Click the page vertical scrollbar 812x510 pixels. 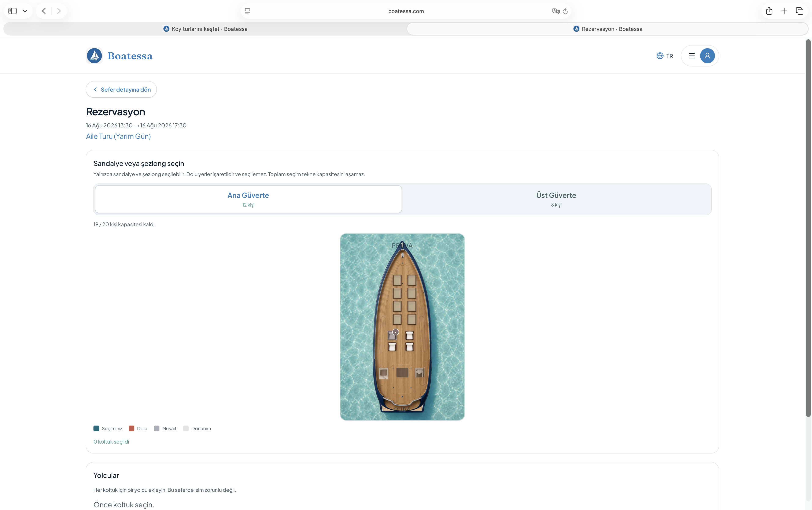coord(808,228)
